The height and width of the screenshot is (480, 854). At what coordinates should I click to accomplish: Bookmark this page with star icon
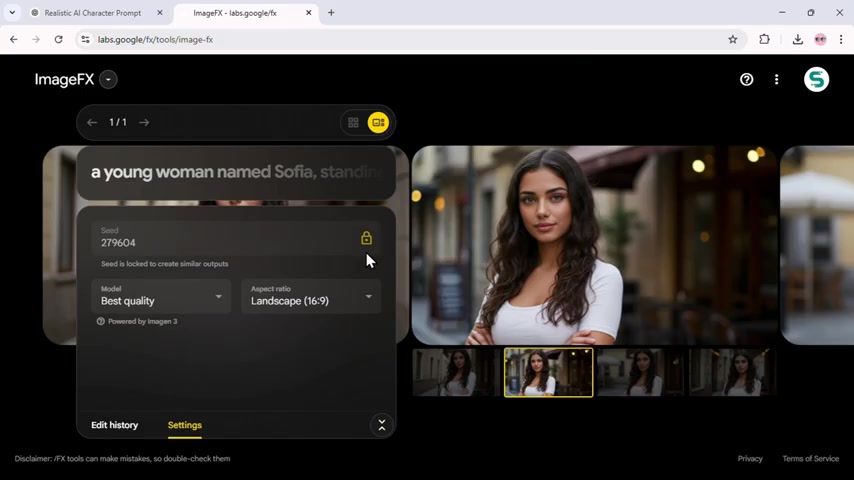pyautogui.click(x=733, y=40)
